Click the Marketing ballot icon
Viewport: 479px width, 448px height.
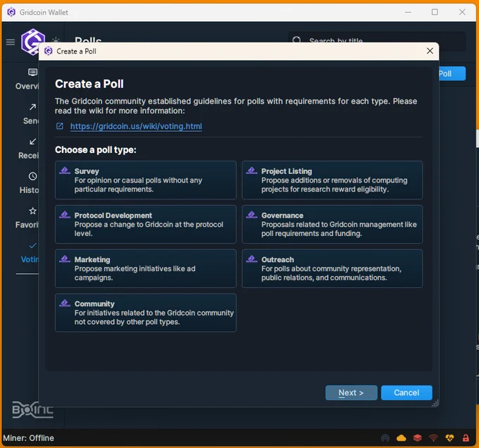click(x=65, y=259)
